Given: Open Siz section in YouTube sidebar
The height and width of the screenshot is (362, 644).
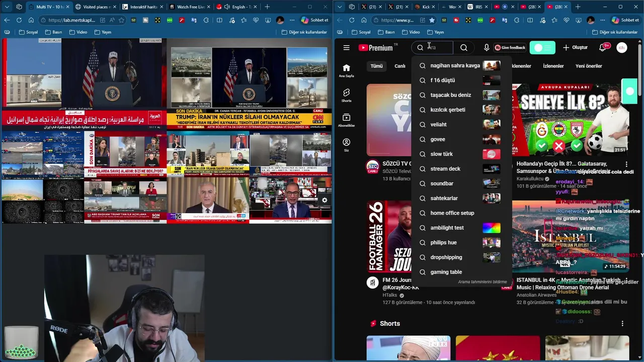Looking at the screenshot, I should coord(346,145).
